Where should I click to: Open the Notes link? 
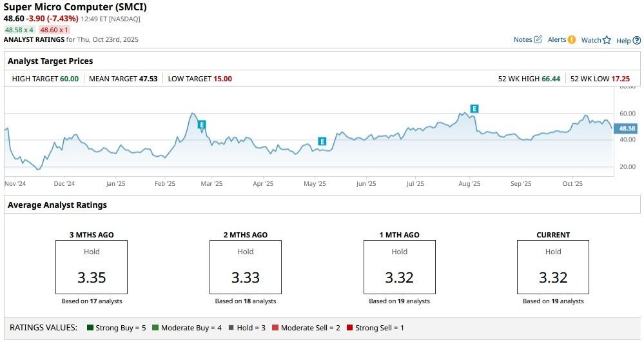point(523,39)
